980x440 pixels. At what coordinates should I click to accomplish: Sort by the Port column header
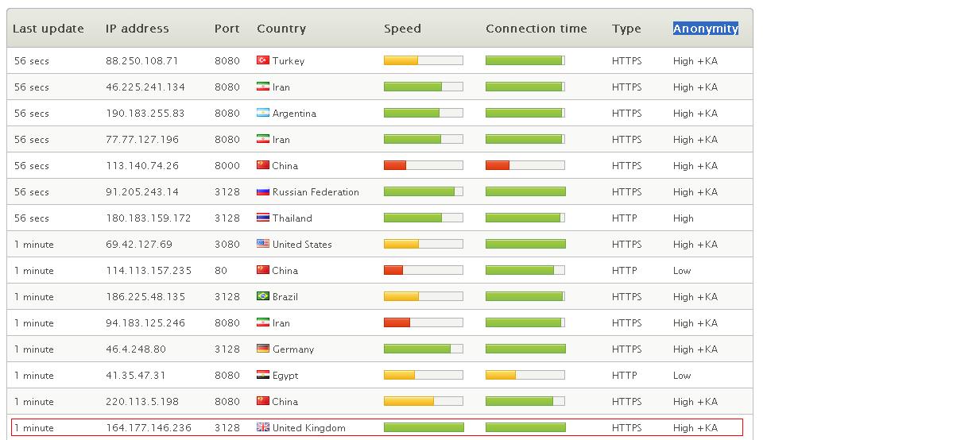(x=227, y=29)
